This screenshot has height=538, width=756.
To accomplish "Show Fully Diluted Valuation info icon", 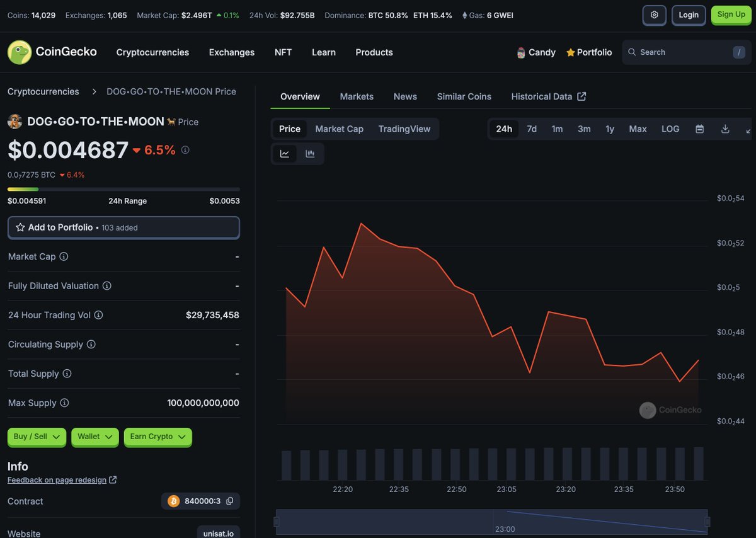I will [107, 286].
